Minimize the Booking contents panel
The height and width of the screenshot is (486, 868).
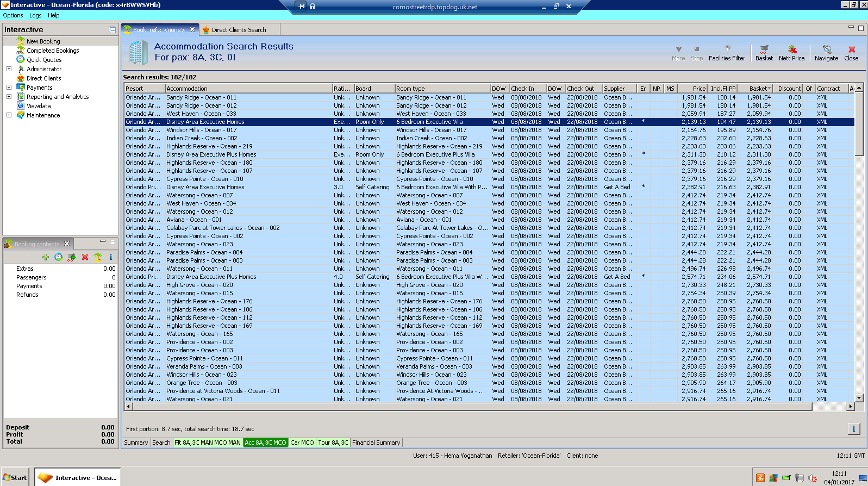pos(103,241)
